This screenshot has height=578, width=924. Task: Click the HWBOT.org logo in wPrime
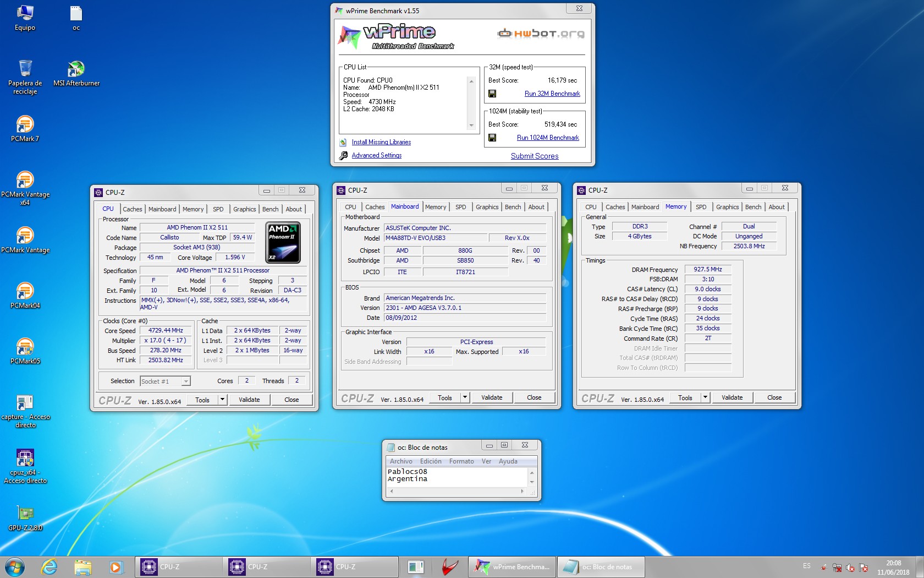tap(541, 34)
